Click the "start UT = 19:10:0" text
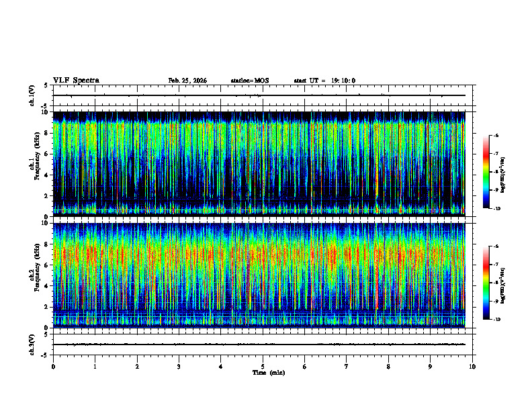Image resolution: width=532 pixels, height=411 pixels. tap(324, 81)
